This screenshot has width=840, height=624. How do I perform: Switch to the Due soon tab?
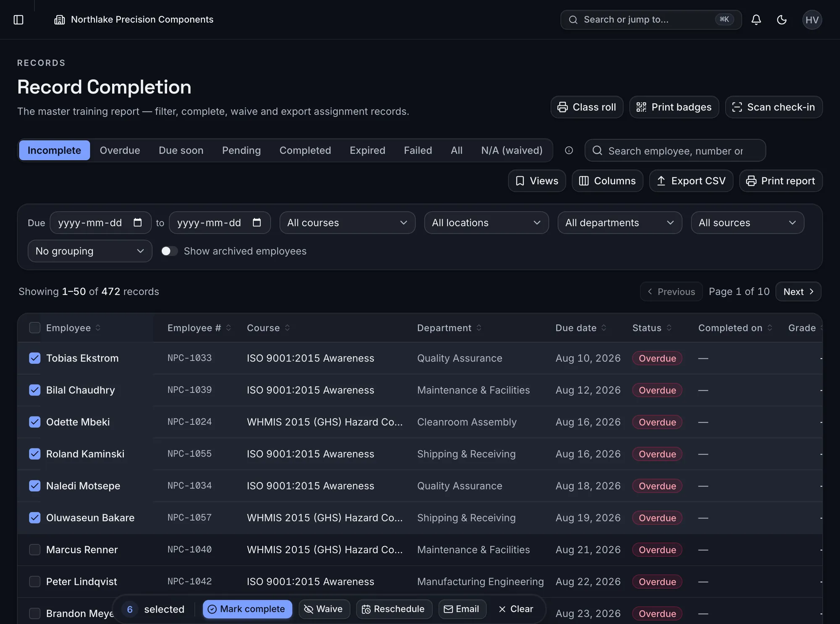point(181,150)
